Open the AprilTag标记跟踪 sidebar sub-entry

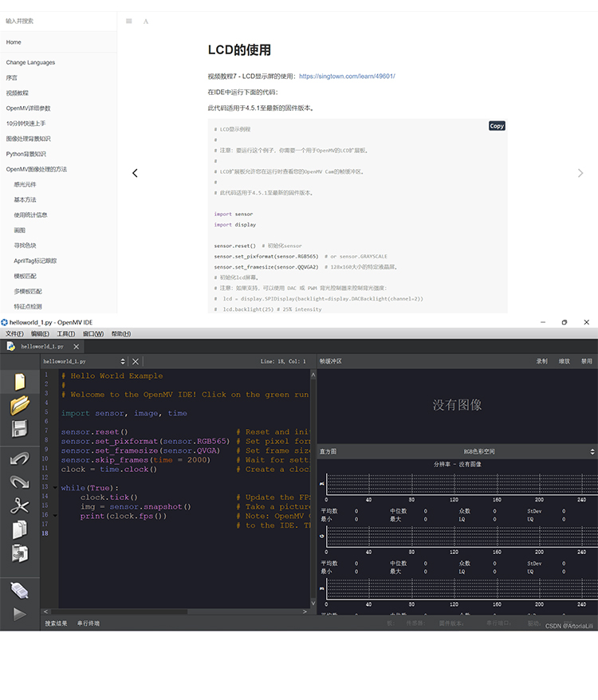[x=35, y=261]
